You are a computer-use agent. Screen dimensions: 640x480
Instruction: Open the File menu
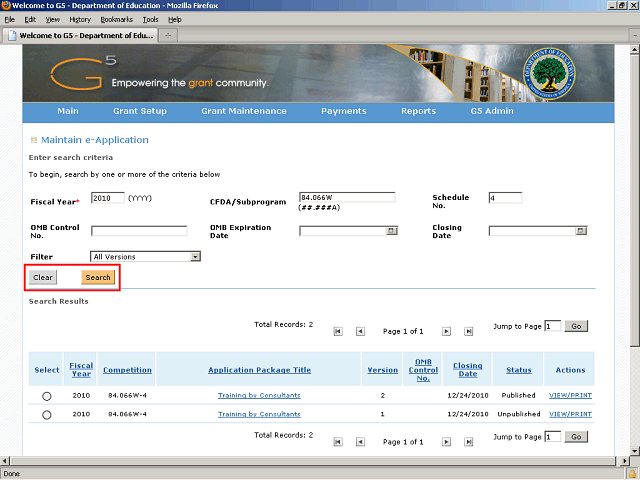click(9, 20)
